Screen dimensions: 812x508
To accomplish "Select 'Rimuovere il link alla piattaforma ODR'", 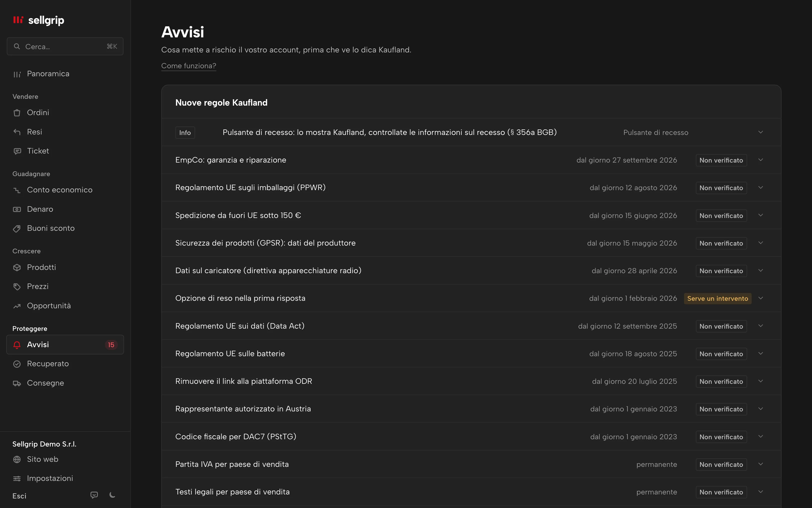I will click(x=244, y=381).
